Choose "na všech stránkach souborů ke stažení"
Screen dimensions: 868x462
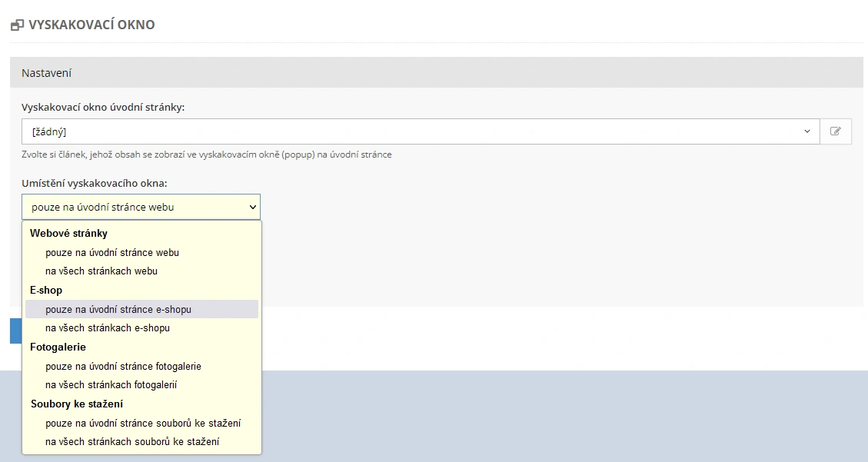[132, 441]
